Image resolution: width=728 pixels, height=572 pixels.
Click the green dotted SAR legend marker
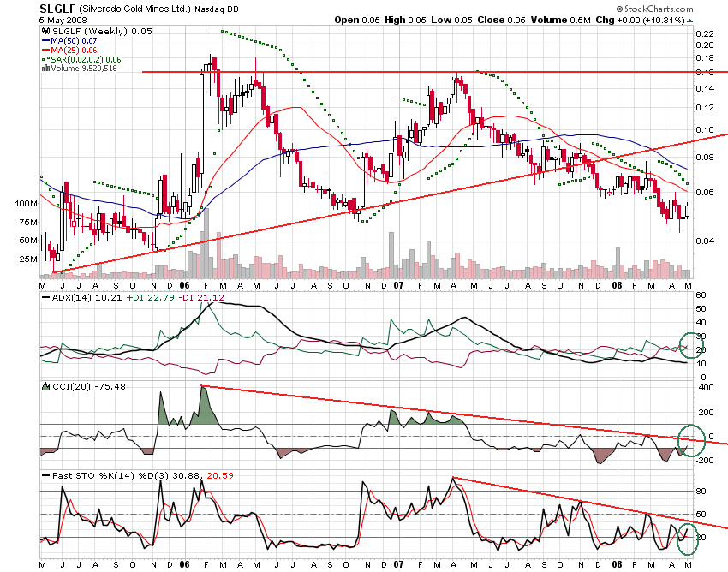click(46, 59)
